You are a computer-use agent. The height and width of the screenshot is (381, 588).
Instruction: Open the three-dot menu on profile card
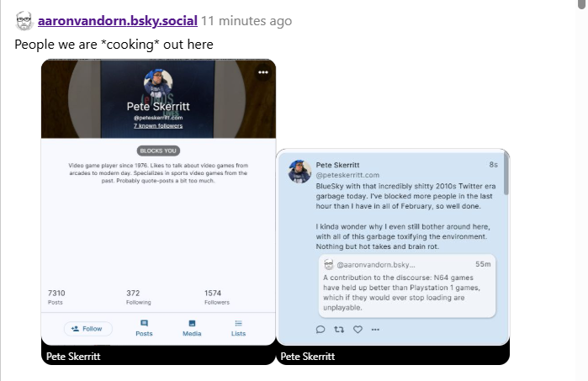point(263,72)
